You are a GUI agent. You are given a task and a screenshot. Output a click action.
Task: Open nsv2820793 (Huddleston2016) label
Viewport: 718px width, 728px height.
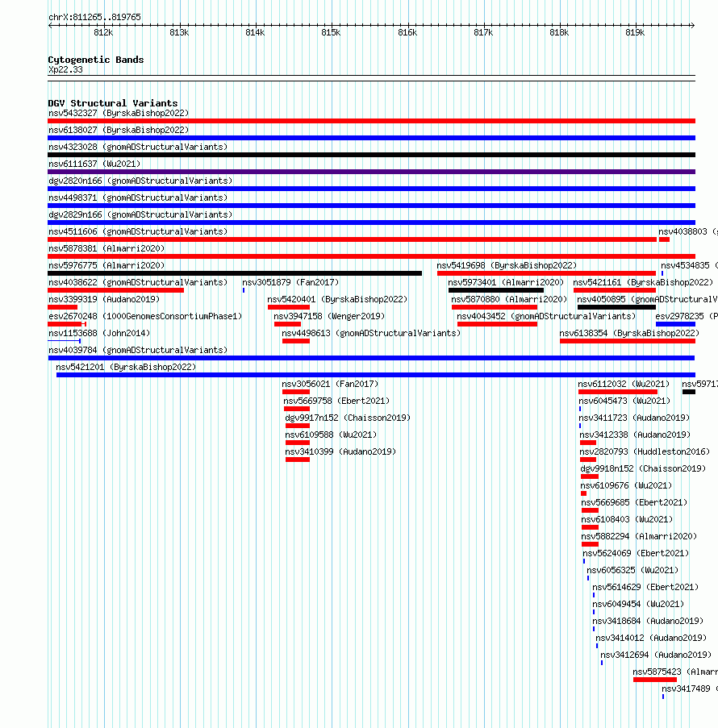[x=645, y=452]
